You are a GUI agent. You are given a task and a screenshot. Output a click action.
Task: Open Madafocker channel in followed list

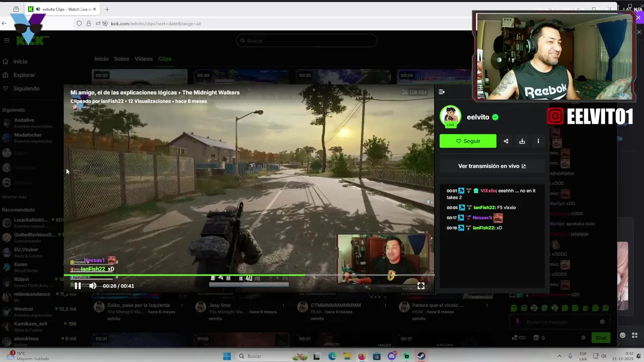point(26,138)
